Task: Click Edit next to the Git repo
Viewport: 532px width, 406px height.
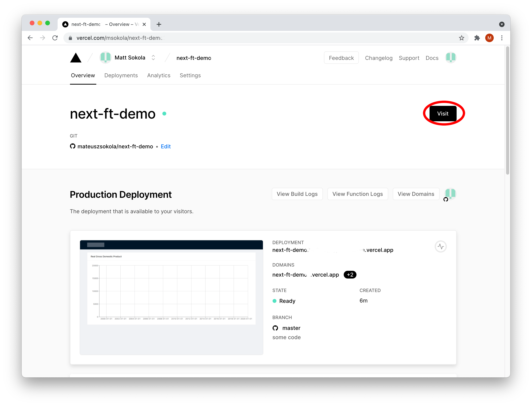Action: [x=166, y=146]
